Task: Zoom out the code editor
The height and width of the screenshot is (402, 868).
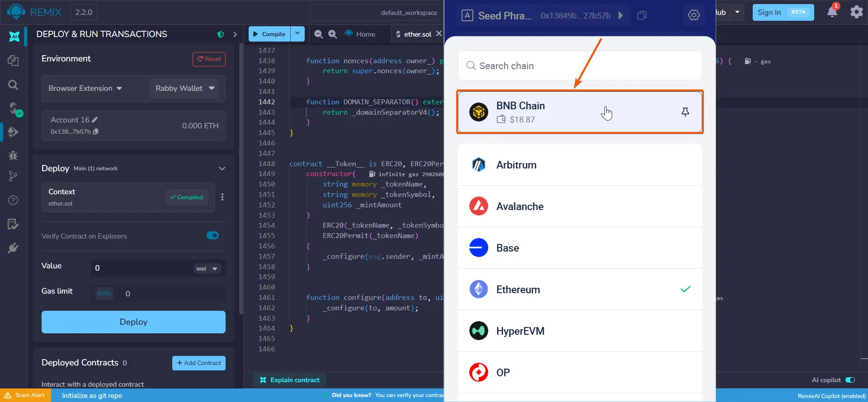Action: [x=318, y=34]
